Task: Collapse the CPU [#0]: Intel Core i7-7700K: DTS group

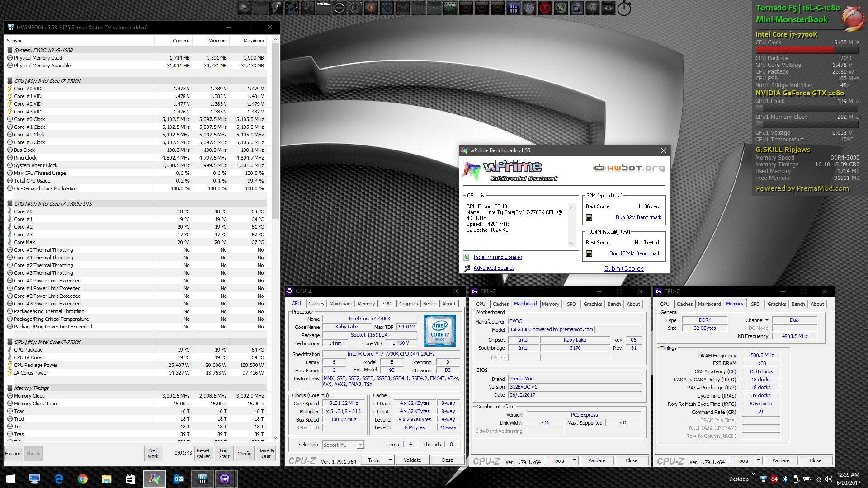Action: coord(10,204)
